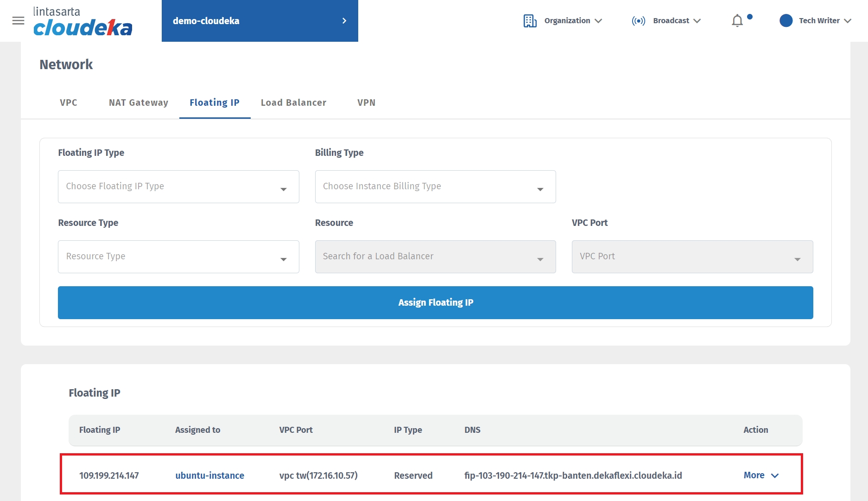
Task: Switch to the Load Balancer tab
Action: (x=293, y=103)
